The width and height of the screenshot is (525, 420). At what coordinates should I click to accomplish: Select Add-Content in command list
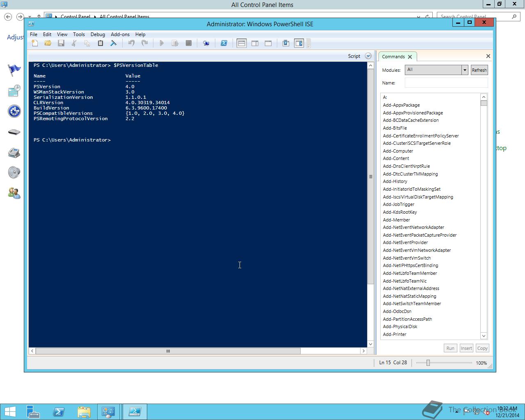coord(396,158)
